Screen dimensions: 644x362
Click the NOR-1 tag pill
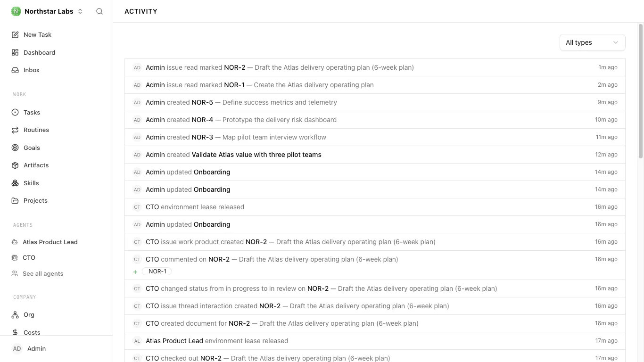click(157, 271)
